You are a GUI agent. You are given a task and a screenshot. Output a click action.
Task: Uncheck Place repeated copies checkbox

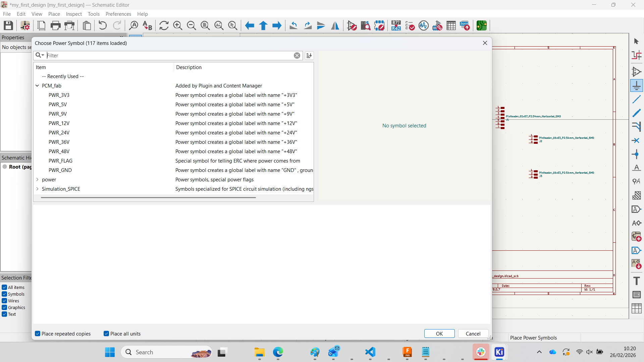tap(38, 334)
